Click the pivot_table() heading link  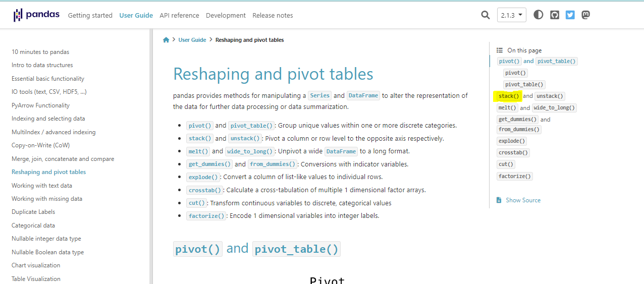297,249
